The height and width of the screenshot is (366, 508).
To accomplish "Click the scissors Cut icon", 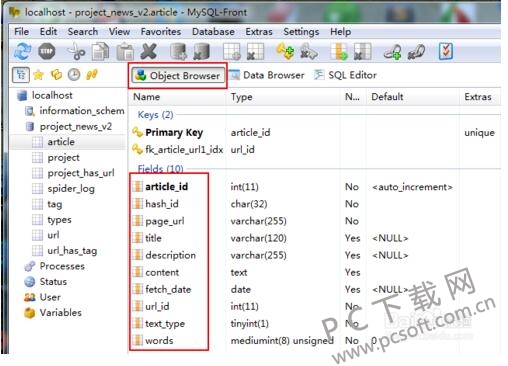I will (x=76, y=52).
